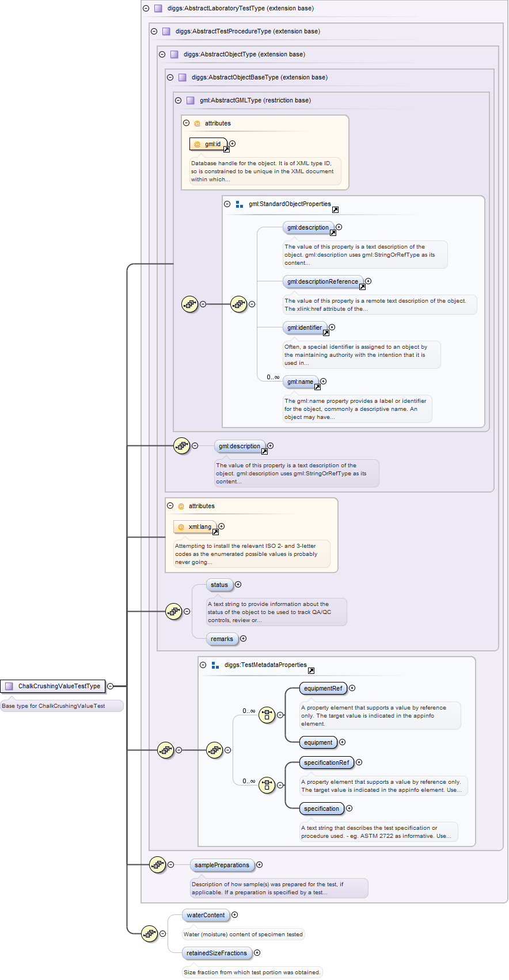The image size is (509, 980).
Task: Click the diggs:TestMetadataProperties link arrow icon
Action: [311, 671]
